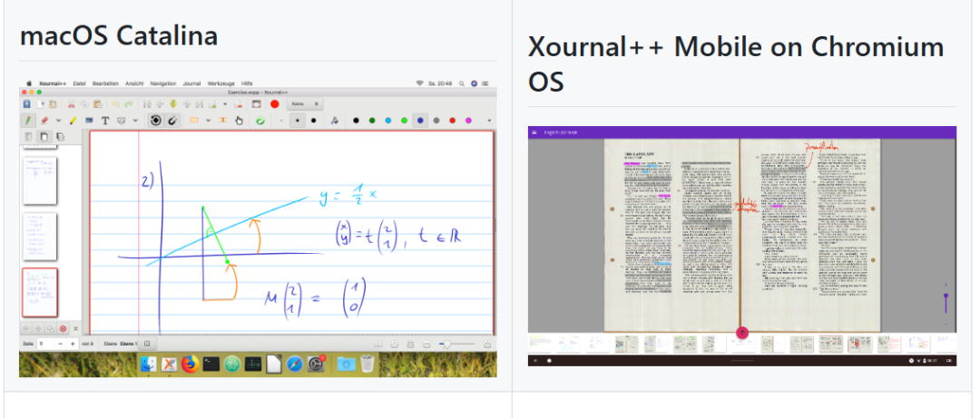
Task: Open the drawing type dropdown arrow
Action: tap(135, 120)
